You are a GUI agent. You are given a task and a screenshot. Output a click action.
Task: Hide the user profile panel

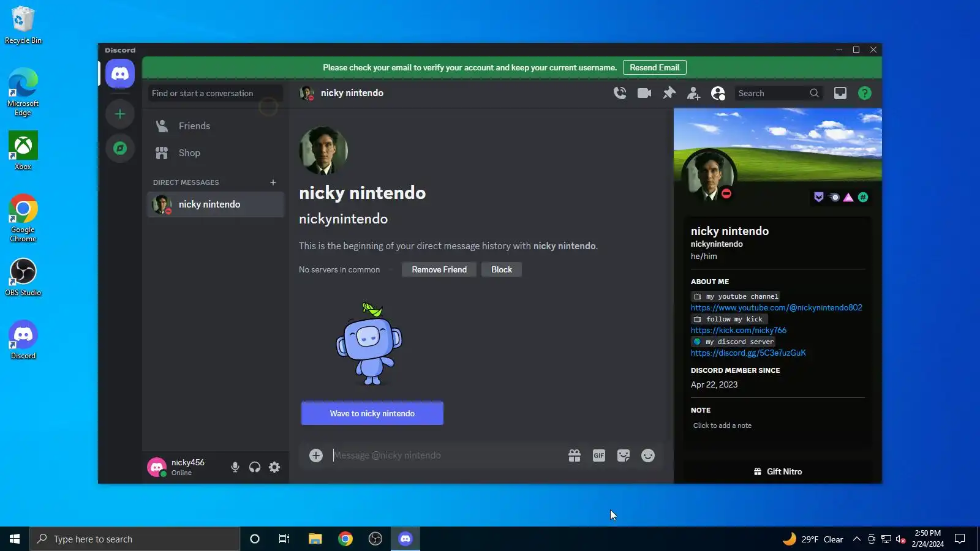718,93
